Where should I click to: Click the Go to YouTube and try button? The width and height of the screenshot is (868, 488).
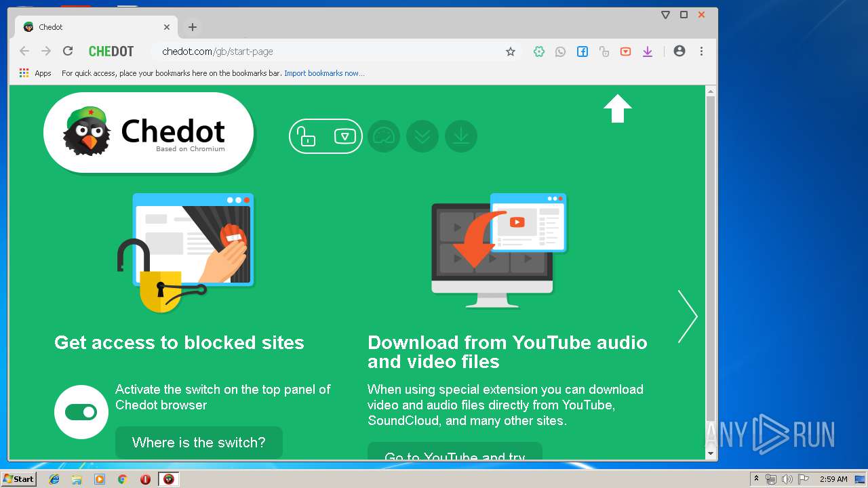coord(455,451)
